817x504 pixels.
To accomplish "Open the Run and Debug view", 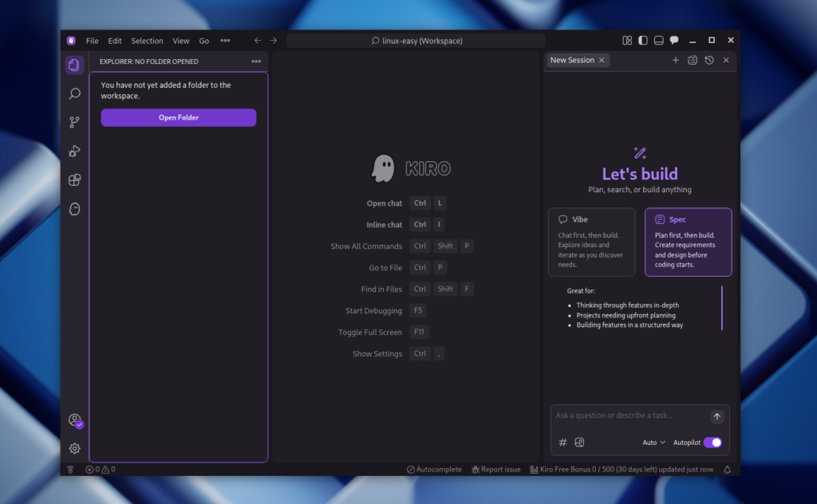I will pos(74,151).
